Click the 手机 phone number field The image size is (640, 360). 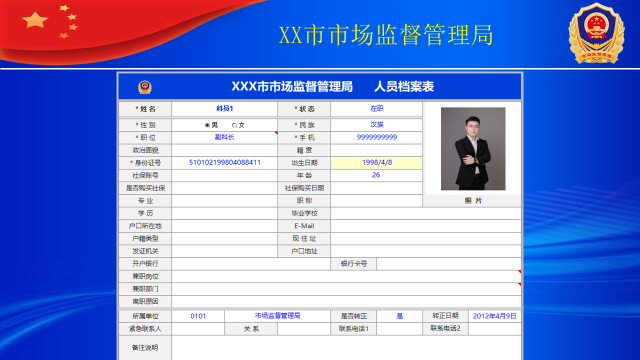(x=376, y=138)
